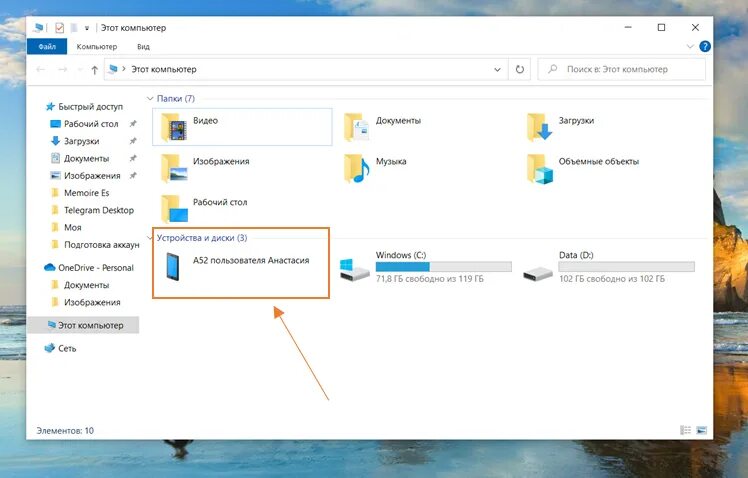
Task: Click the Properties quick access toolbar icon
Action: (x=59, y=28)
